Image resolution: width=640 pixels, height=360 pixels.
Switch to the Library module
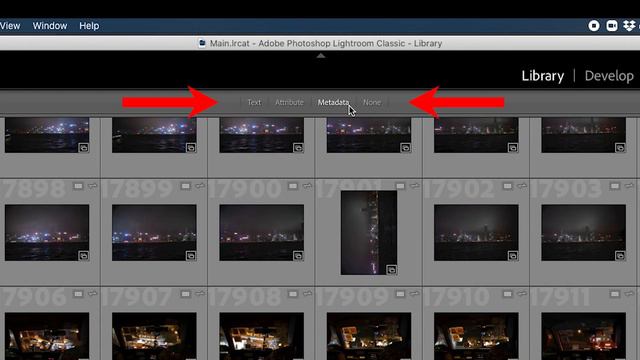(542, 76)
